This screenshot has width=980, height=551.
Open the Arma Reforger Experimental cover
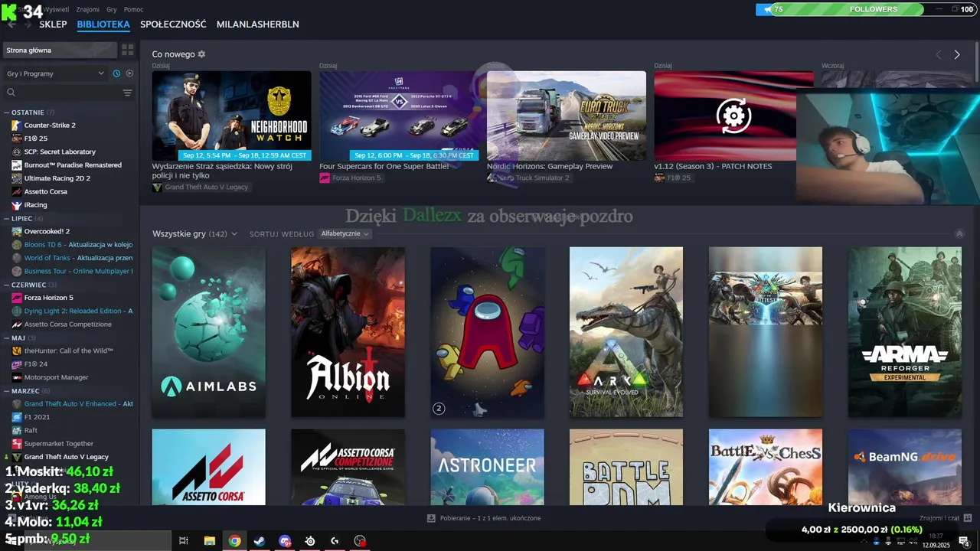coord(905,331)
